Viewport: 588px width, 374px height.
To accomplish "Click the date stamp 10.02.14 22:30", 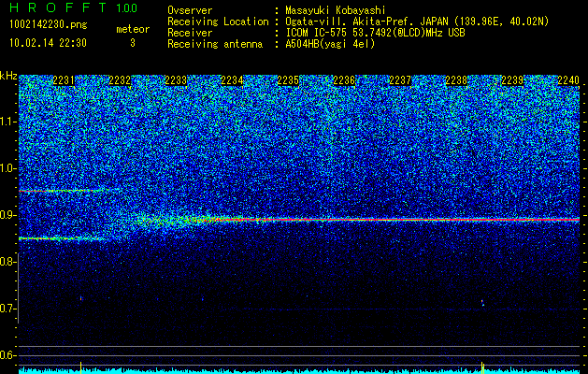I will [x=48, y=43].
